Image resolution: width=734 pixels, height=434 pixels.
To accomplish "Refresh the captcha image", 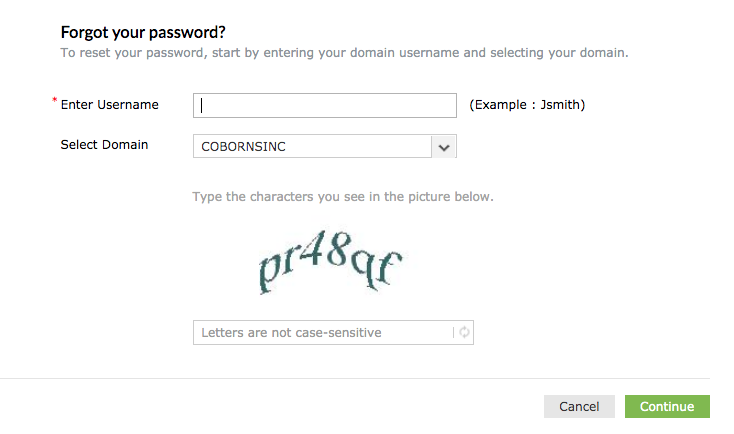I will [464, 332].
